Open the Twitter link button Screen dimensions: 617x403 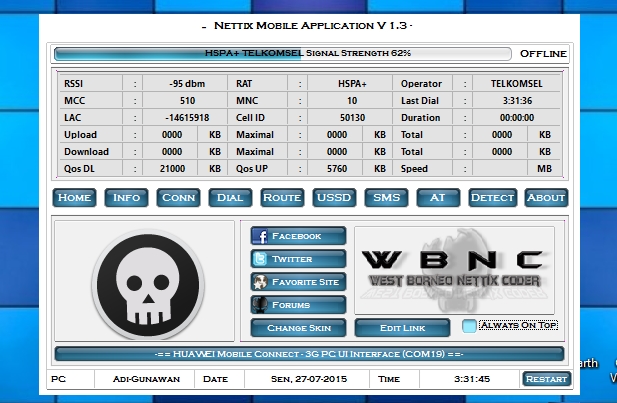click(x=298, y=259)
